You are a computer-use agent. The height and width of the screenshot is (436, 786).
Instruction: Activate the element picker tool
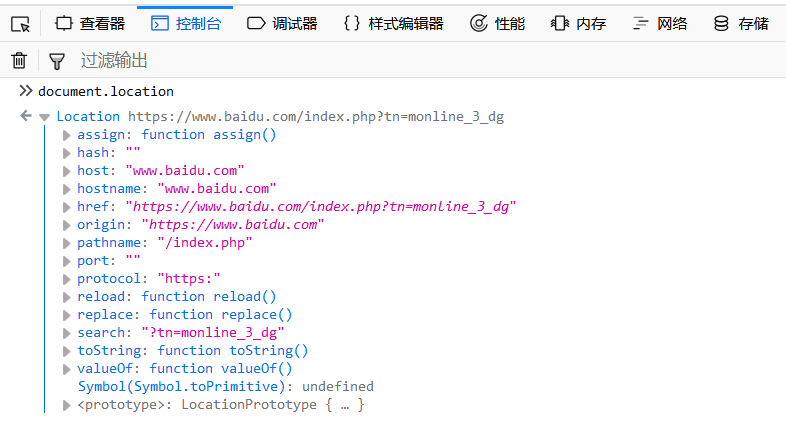click(x=21, y=24)
